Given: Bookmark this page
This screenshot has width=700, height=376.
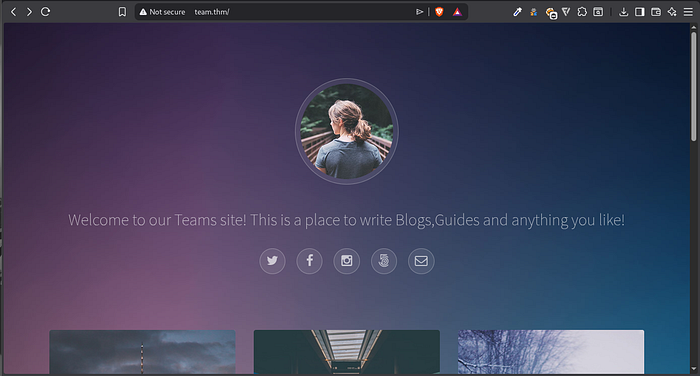Looking at the screenshot, I should tap(122, 12).
